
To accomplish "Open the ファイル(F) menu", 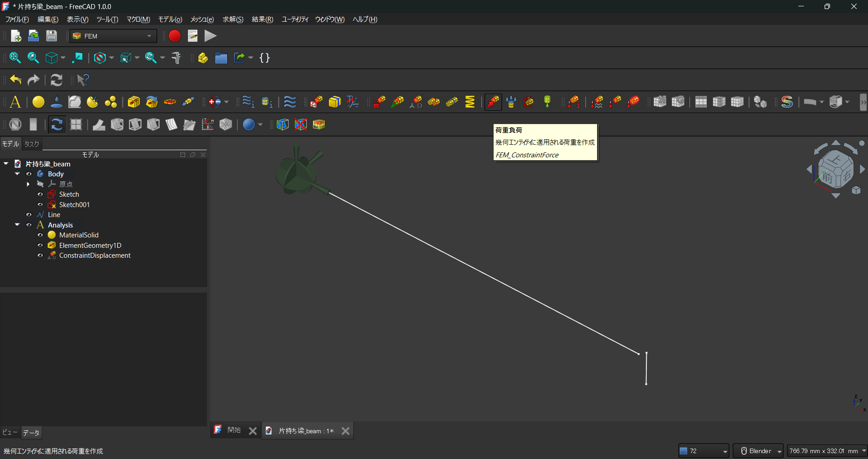I will pyautogui.click(x=17, y=19).
